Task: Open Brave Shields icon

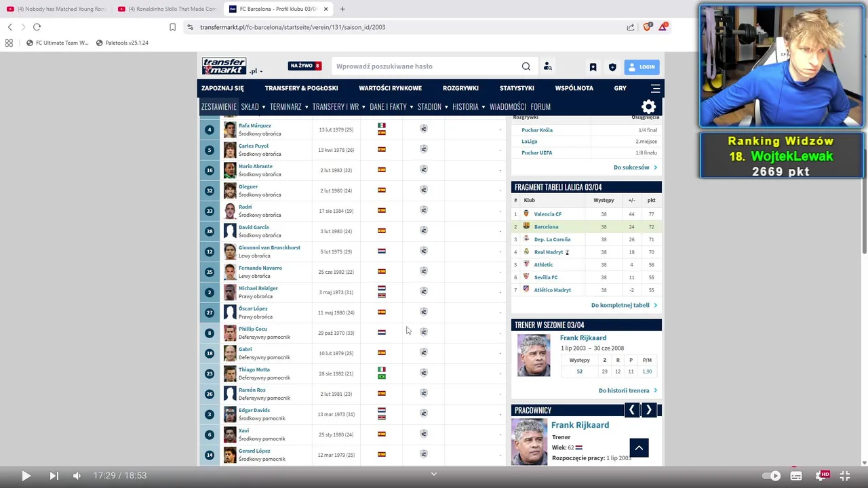Action: [647, 27]
